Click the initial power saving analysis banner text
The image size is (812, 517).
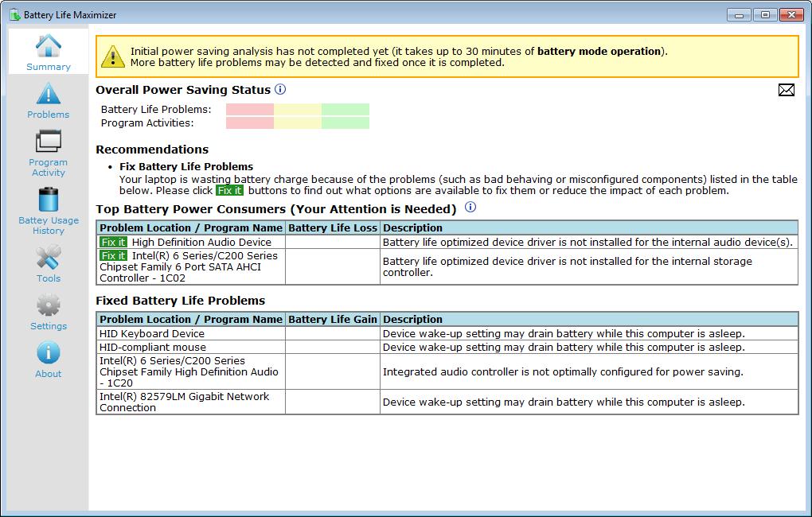click(x=399, y=57)
